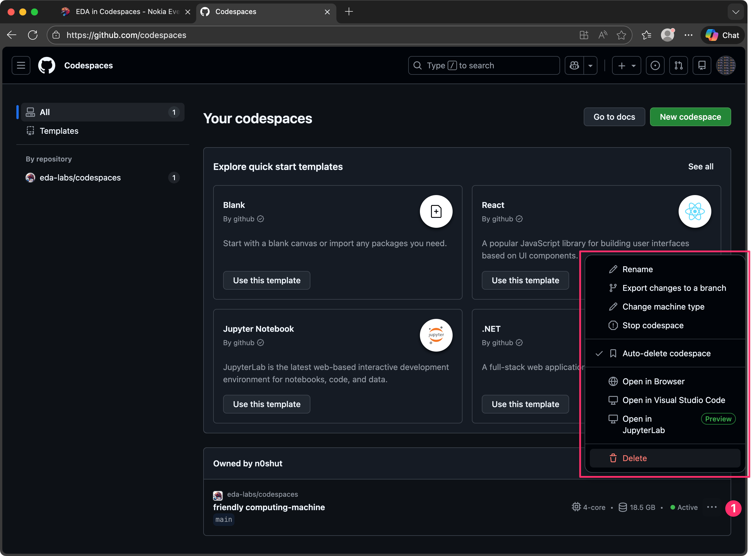Open the GitHub hamburger navigation menu
This screenshot has height=556, width=756.
(x=21, y=65)
